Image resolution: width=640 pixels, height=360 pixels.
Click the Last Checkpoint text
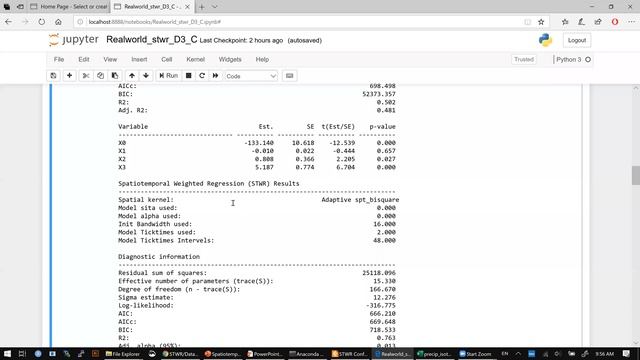[241, 40]
